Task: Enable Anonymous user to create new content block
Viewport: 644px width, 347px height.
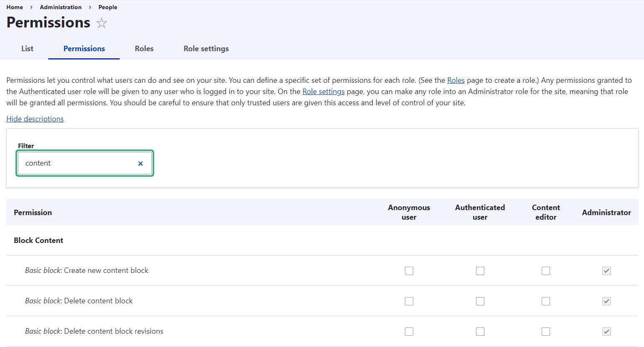Action: 409,270
